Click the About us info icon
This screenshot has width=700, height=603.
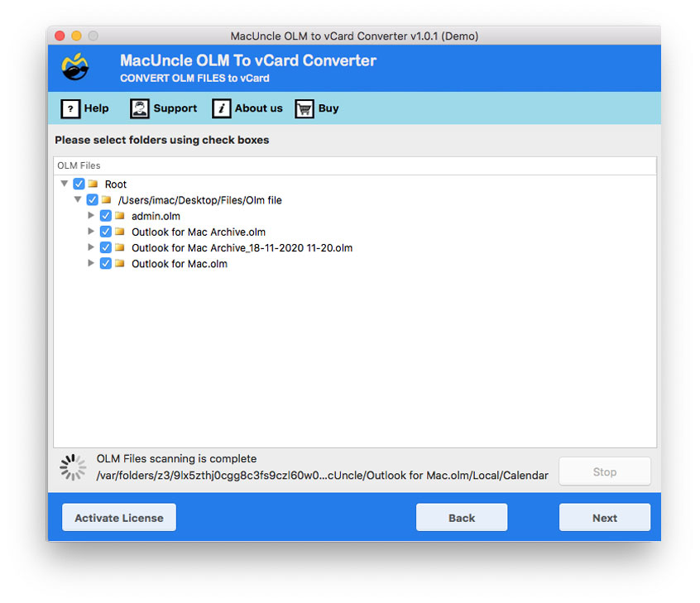click(221, 108)
